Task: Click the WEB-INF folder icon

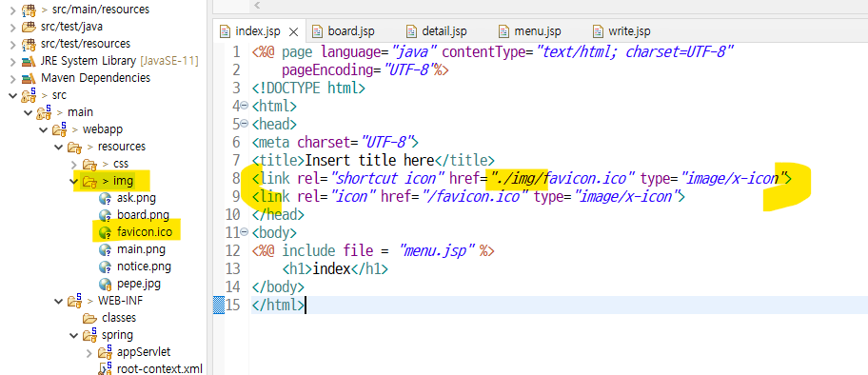Action: [75, 301]
